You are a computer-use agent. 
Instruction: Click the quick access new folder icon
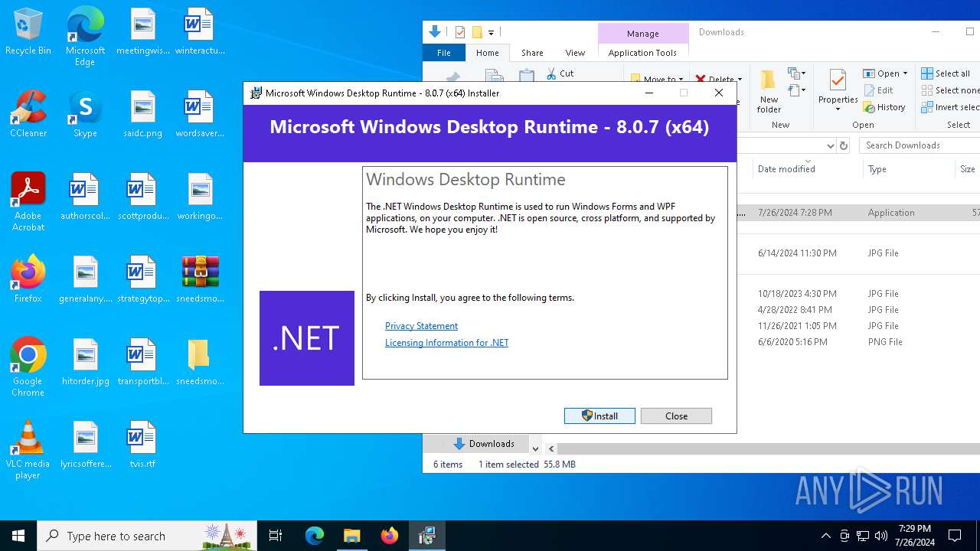477,32
